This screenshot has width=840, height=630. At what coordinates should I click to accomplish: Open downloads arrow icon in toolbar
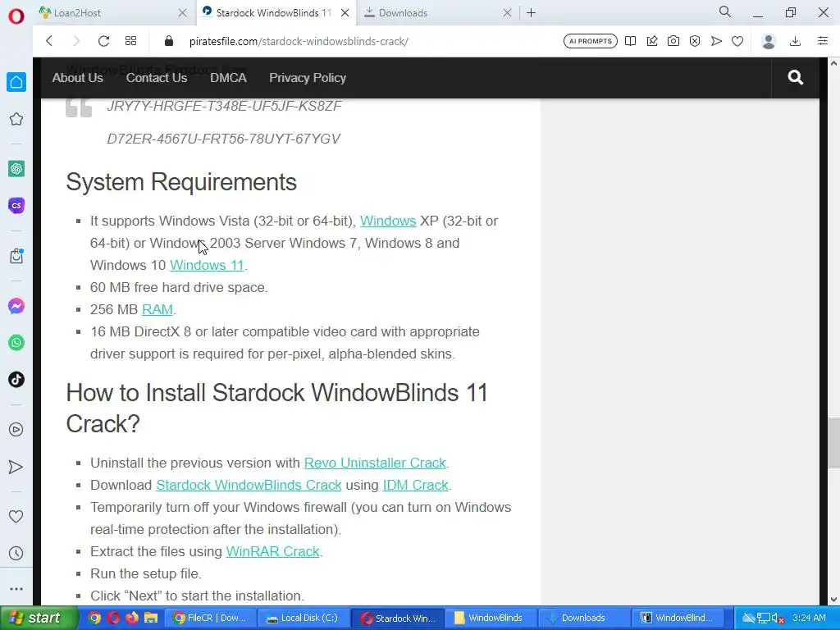796,41
